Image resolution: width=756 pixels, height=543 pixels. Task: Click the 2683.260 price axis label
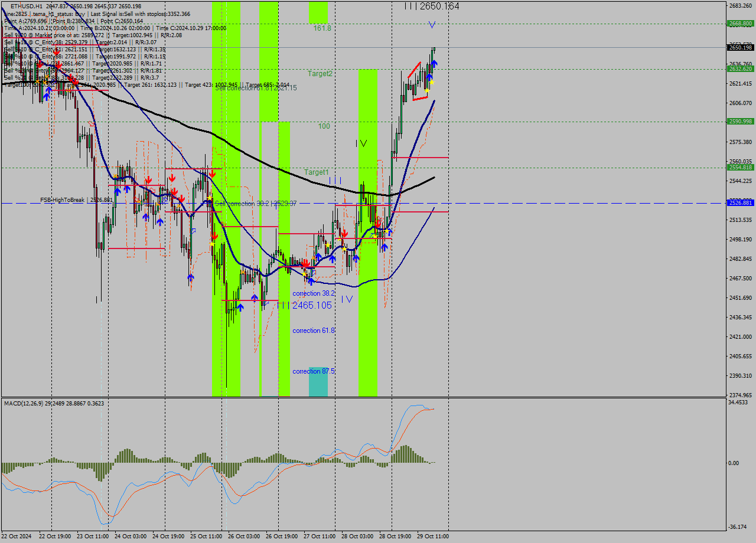click(x=741, y=6)
